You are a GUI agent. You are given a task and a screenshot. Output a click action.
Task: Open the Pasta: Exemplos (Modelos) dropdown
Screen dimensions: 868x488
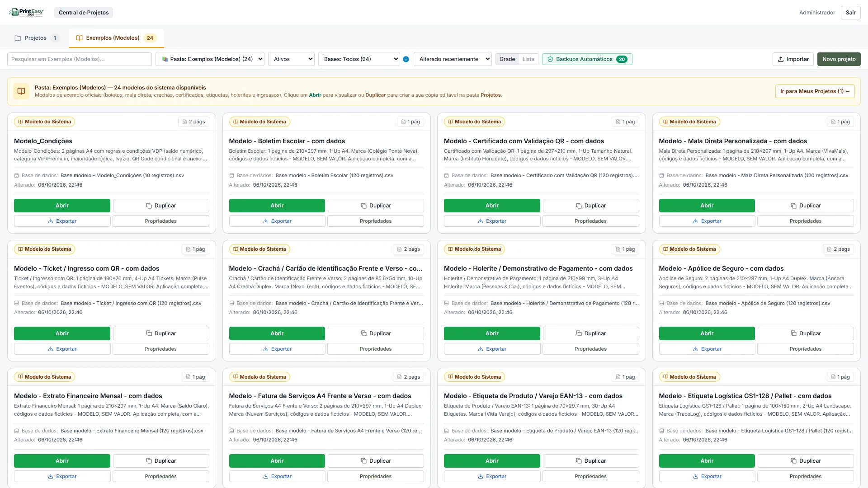click(210, 59)
